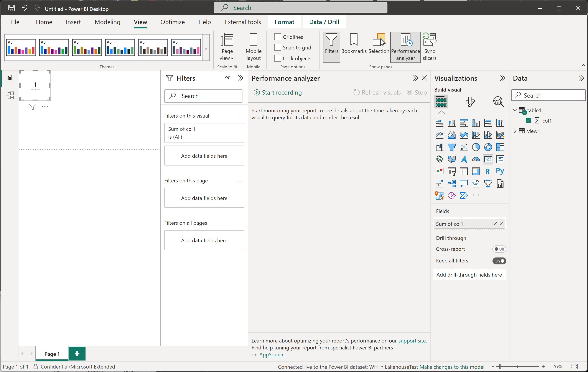Open the View menu tab
Screen dimensions: 588x372
[x=141, y=22]
